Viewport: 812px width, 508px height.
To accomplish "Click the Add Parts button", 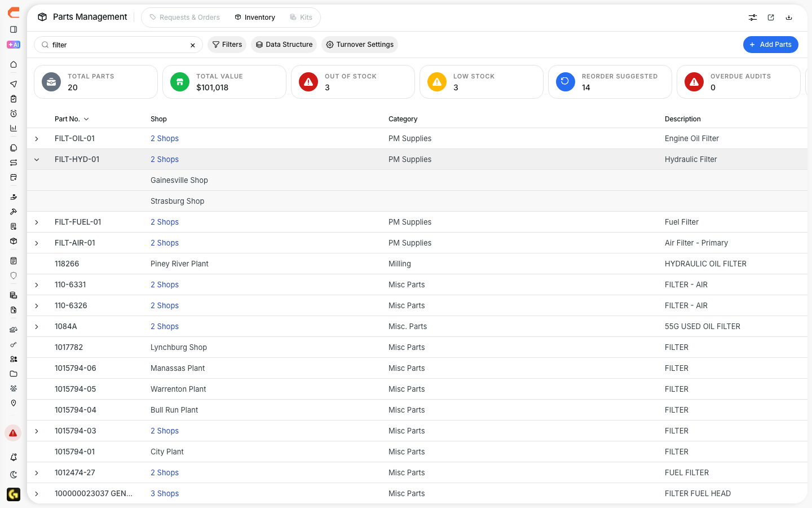I will [x=771, y=45].
